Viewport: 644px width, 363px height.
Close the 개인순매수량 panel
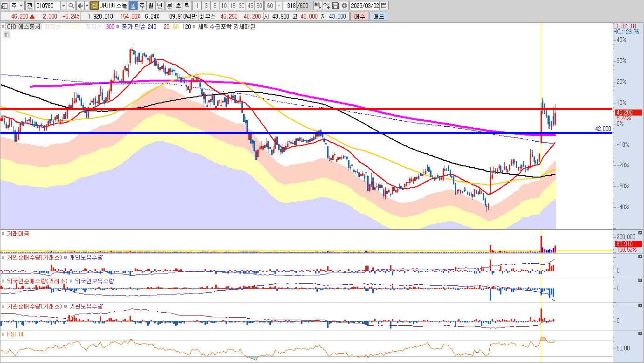pos(641,256)
